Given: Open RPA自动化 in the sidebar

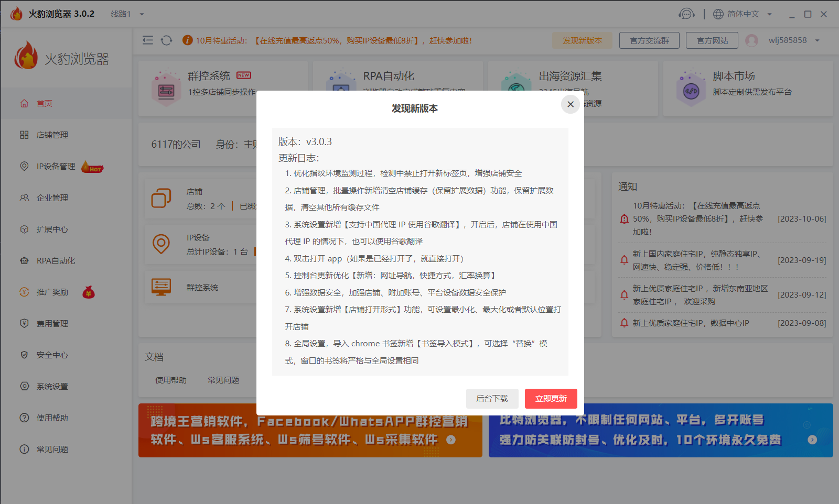Looking at the screenshot, I should pyautogui.click(x=66, y=260).
